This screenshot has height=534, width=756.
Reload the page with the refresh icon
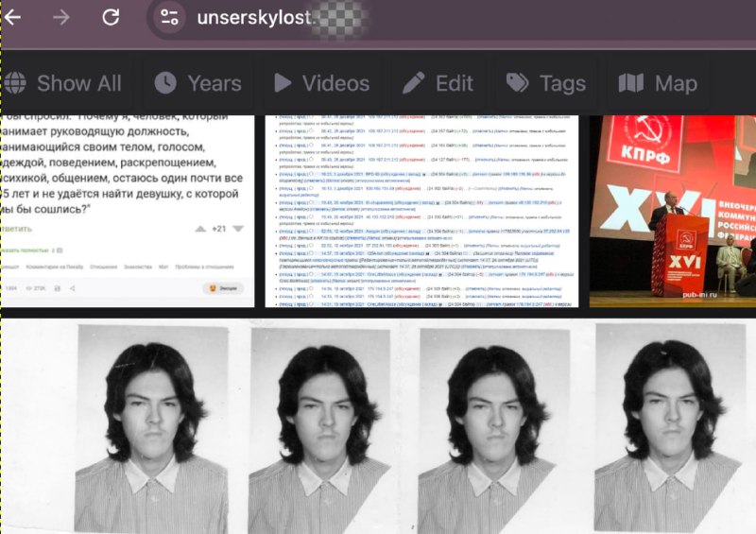tap(111, 17)
